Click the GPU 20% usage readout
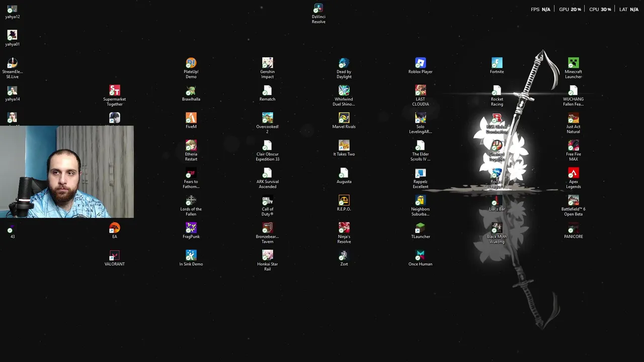The width and height of the screenshot is (644, 362). [570, 10]
